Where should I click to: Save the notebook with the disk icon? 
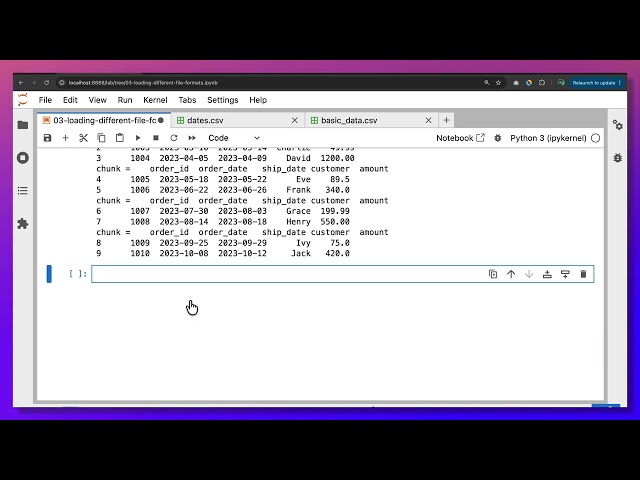pos(47,138)
